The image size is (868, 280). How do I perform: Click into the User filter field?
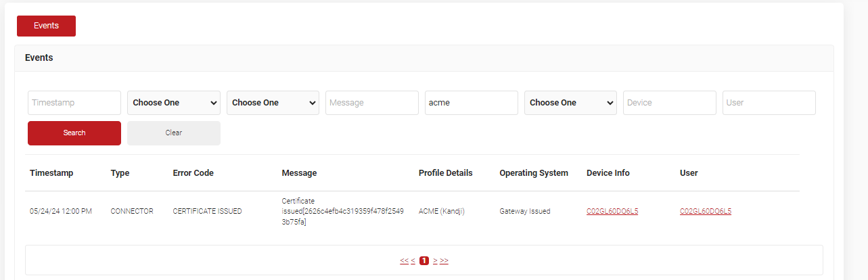click(769, 103)
